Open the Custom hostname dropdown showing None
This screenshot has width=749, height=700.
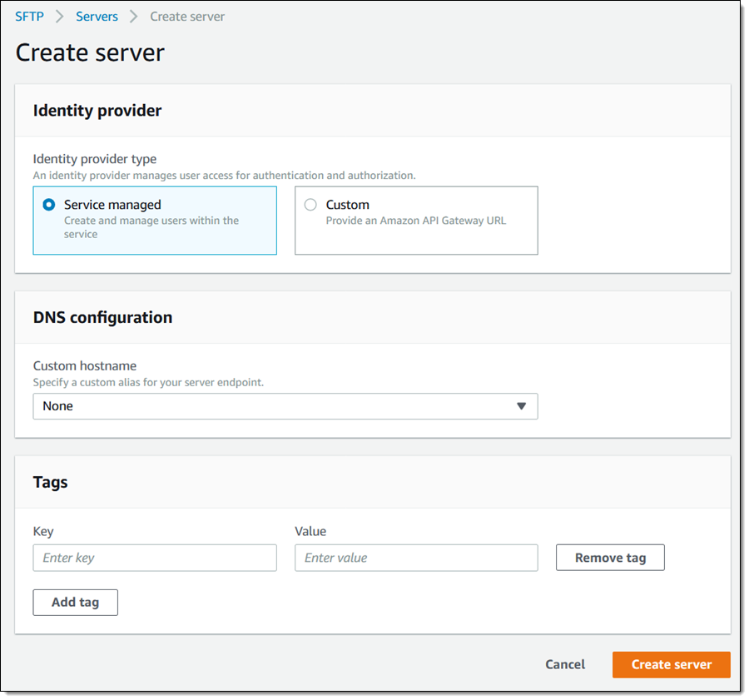tap(285, 406)
